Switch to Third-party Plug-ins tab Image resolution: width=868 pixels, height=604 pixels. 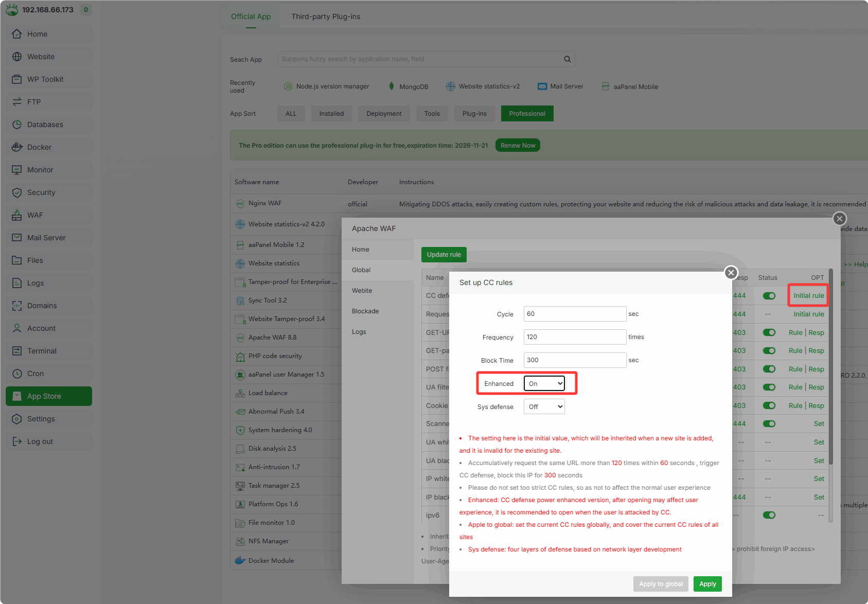(326, 16)
